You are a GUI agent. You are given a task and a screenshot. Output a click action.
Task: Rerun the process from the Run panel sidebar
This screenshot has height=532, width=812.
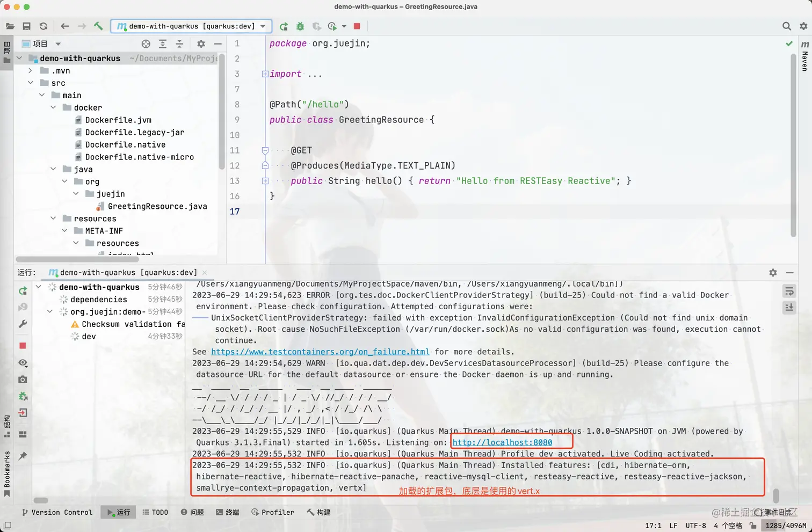coord(23,290)
